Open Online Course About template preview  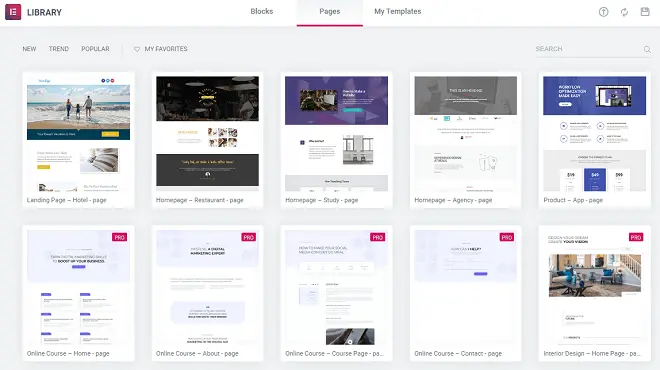[x=208, y=287]
